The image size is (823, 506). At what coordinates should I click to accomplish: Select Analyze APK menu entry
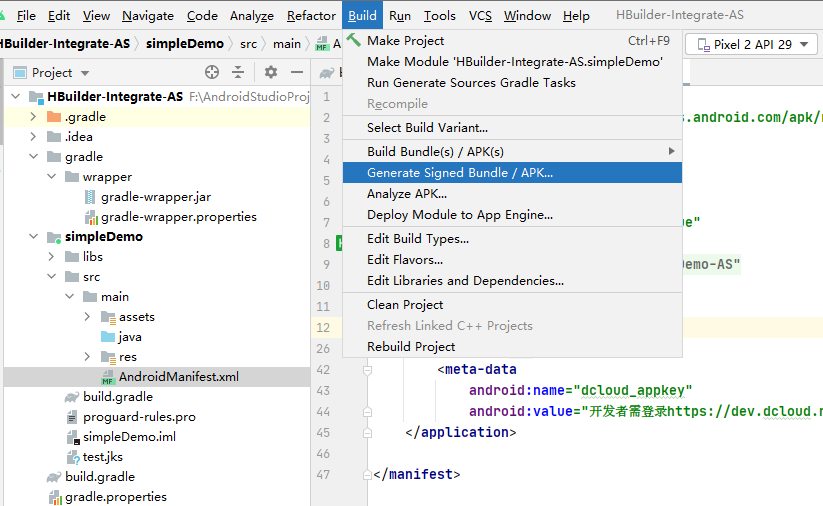click(512, 194)
